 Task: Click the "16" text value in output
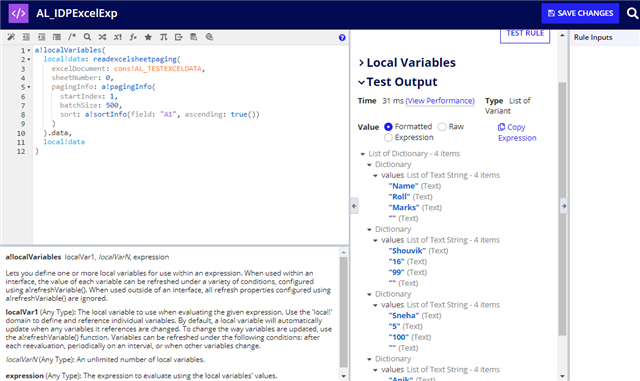tap(396, 262)
